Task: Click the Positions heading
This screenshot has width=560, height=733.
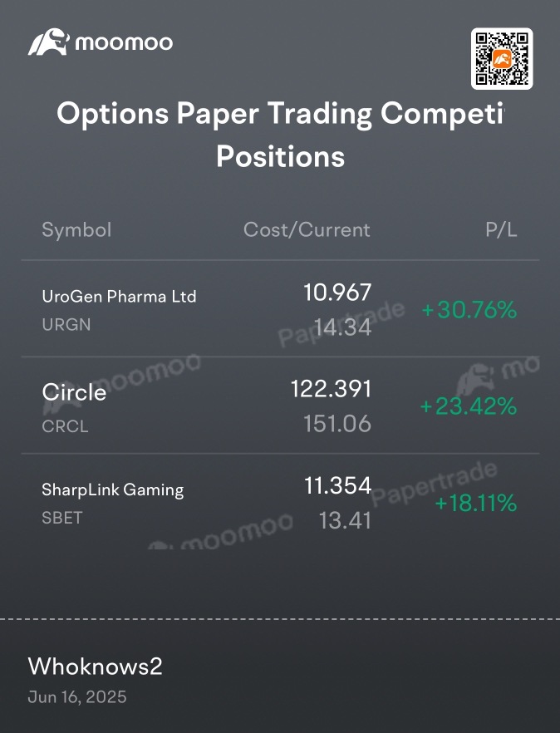Action: tap(281, 156)
